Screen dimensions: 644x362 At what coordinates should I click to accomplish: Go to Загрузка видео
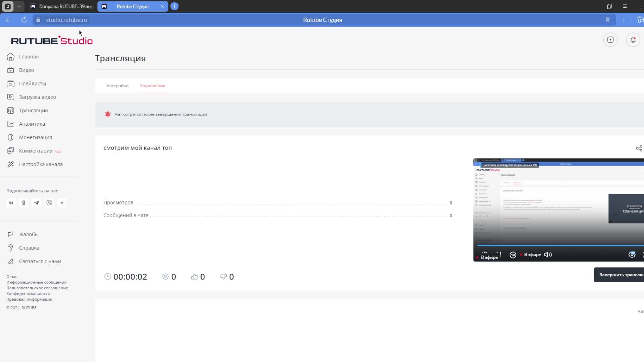31,97
